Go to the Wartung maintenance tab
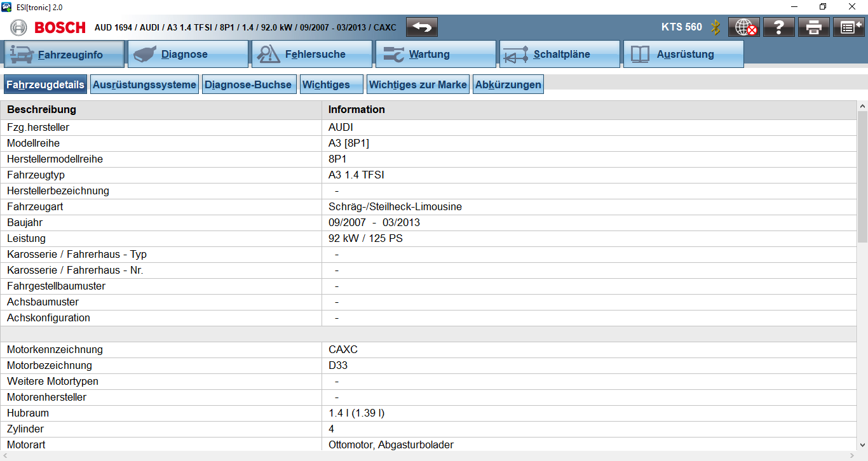868x461 pixels. click(x=435, y=55)
